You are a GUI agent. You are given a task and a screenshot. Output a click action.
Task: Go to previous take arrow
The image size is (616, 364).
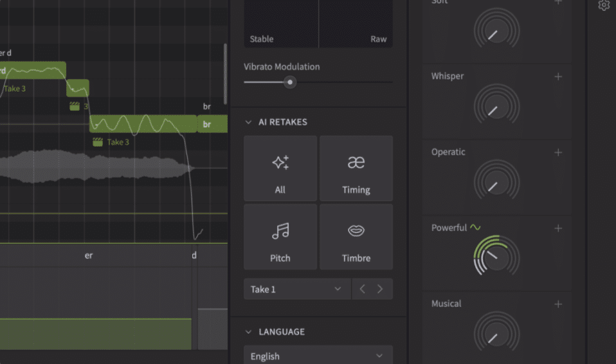click(362, 289)
